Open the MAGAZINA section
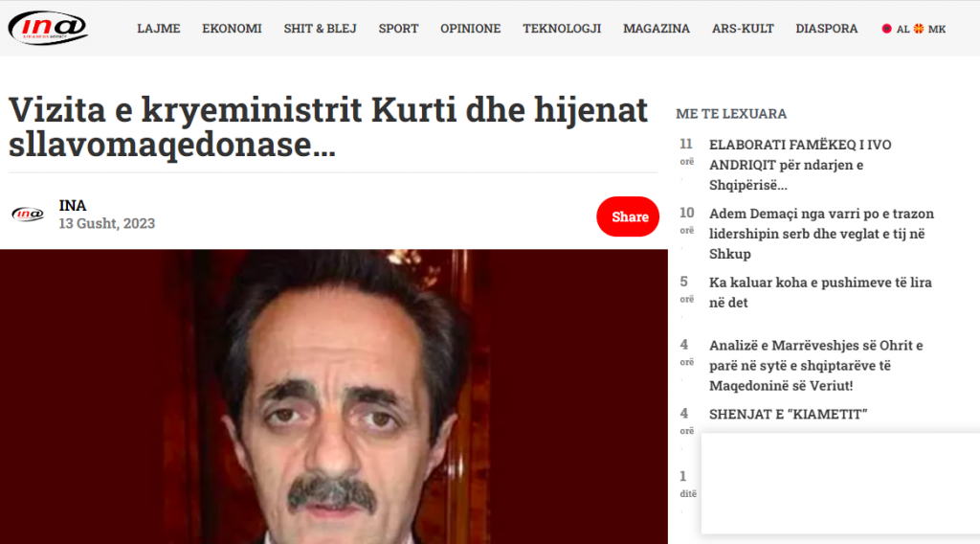Viewport: 980px width, 544px height. click(656, 29)
